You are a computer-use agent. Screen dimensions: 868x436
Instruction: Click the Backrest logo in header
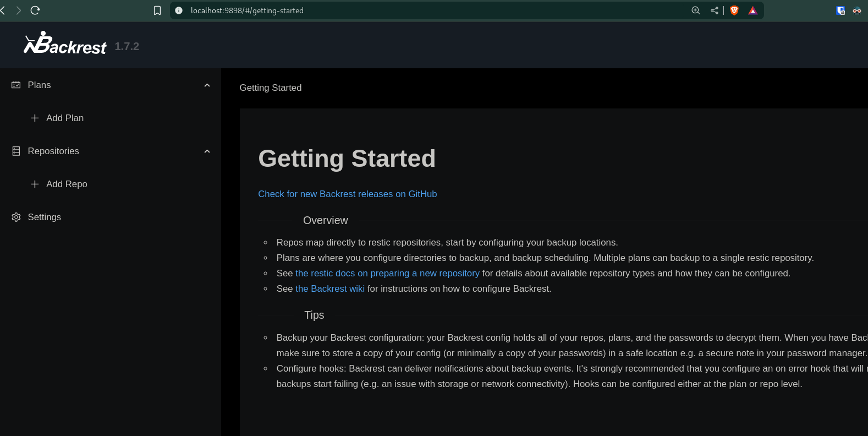click(65, 43)
